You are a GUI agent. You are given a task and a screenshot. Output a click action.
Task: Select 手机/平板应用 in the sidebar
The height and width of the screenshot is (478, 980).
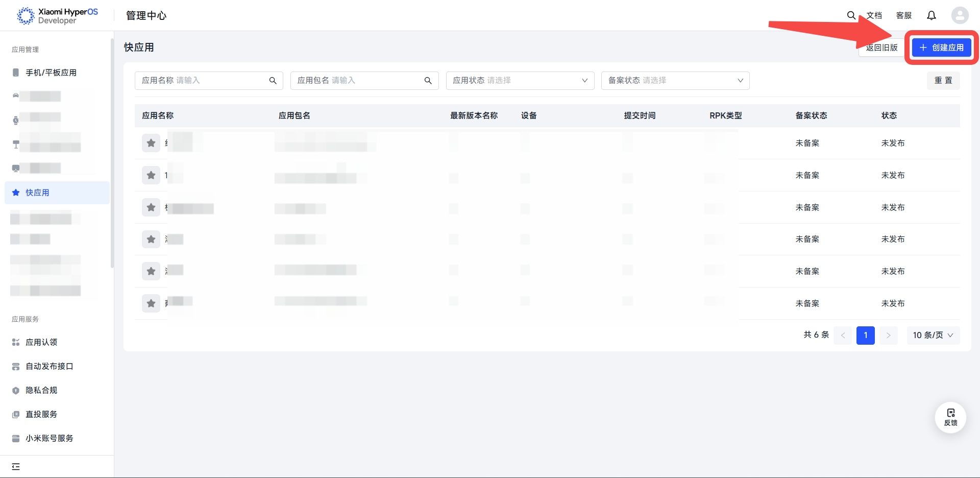pos(51,73)
